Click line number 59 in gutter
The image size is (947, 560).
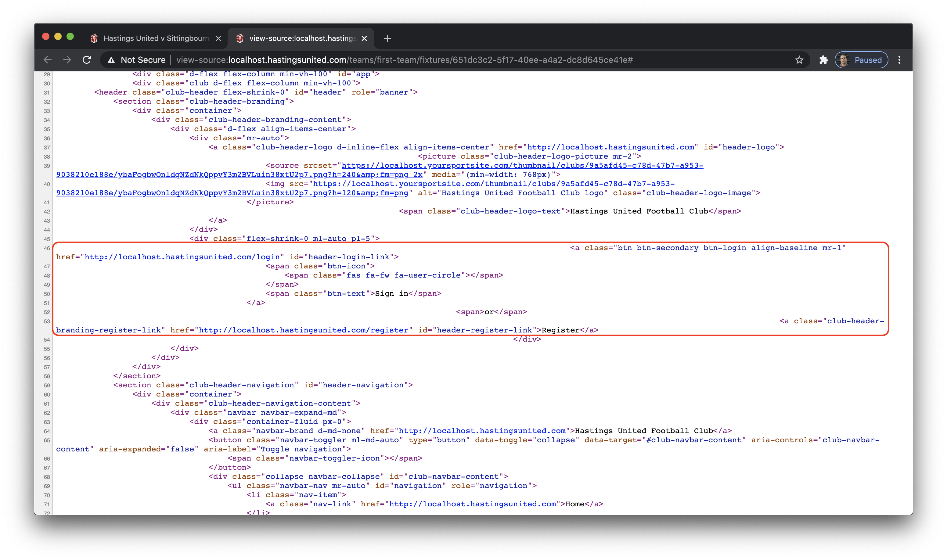point(47,386)
